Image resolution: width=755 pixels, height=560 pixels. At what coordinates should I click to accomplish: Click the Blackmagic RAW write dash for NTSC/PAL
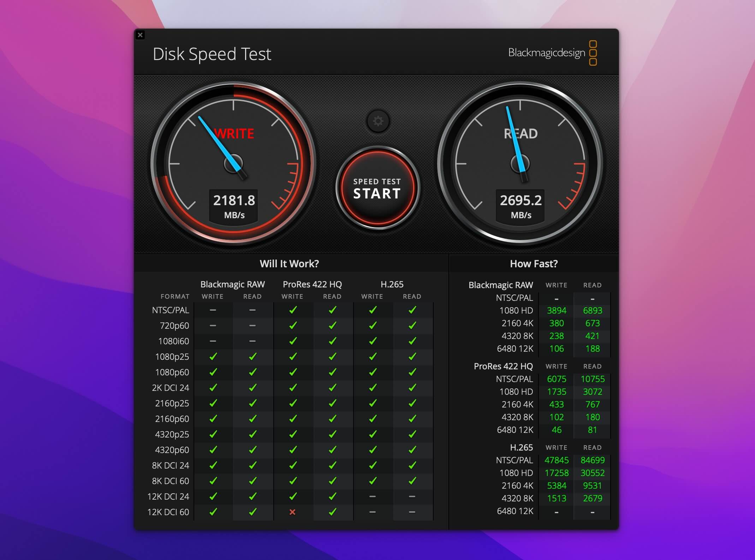pos(213,310)
